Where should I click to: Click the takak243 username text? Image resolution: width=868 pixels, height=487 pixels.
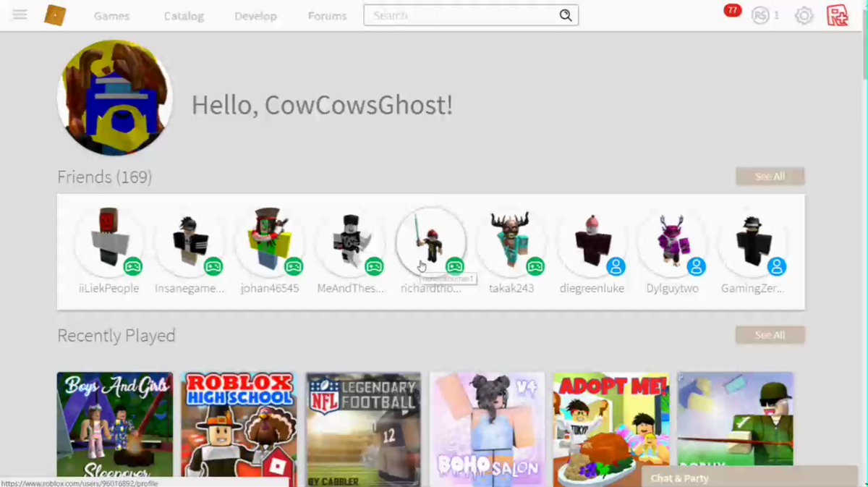pos(511,288)
